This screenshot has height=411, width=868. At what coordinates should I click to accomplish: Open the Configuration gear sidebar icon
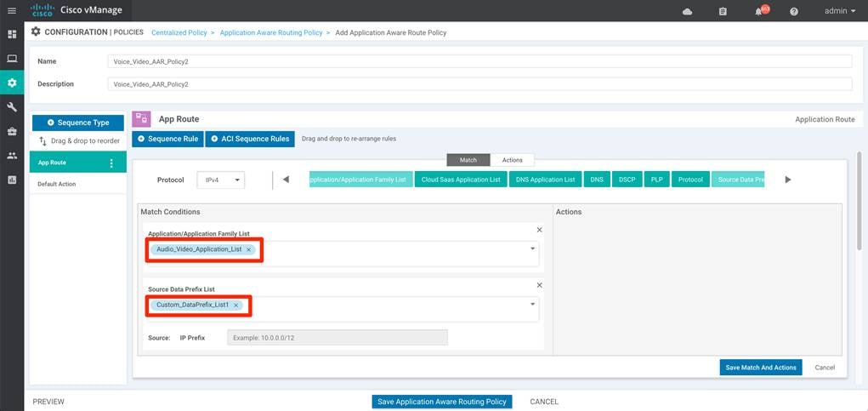click(x=12, y=83)
